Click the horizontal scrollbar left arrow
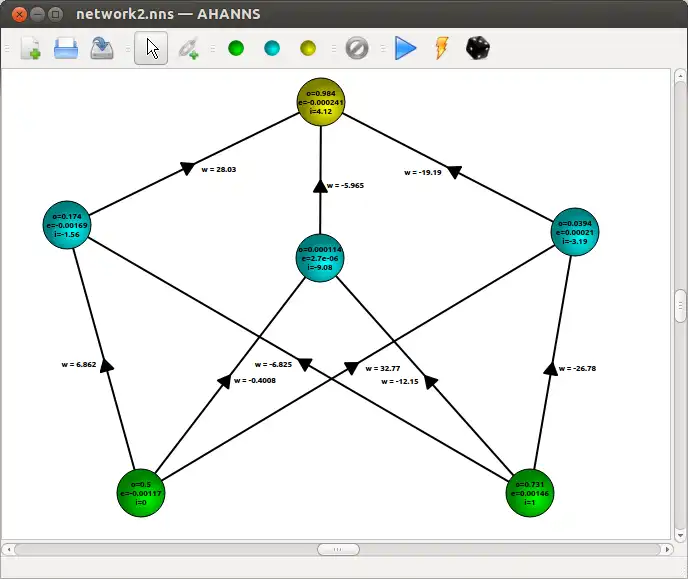The height and width of the screenshot is (579, 688). click(x=8, y=549)
